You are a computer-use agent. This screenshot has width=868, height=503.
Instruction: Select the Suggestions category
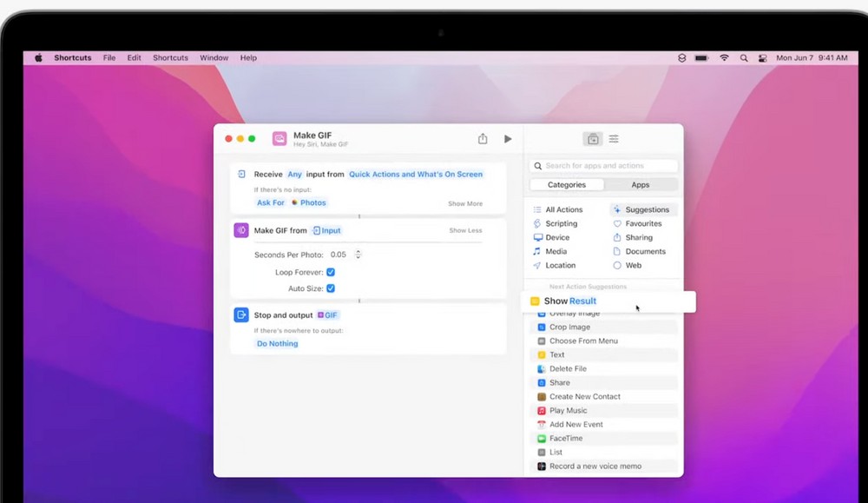(x=643, y=209)
